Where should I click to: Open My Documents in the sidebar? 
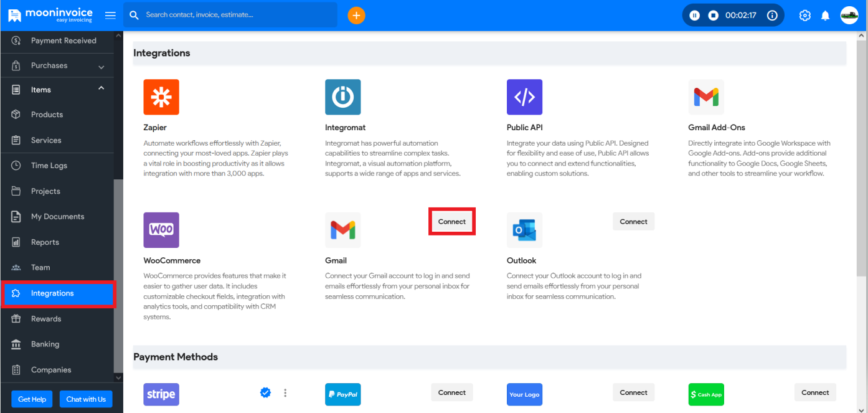point(57,217)
